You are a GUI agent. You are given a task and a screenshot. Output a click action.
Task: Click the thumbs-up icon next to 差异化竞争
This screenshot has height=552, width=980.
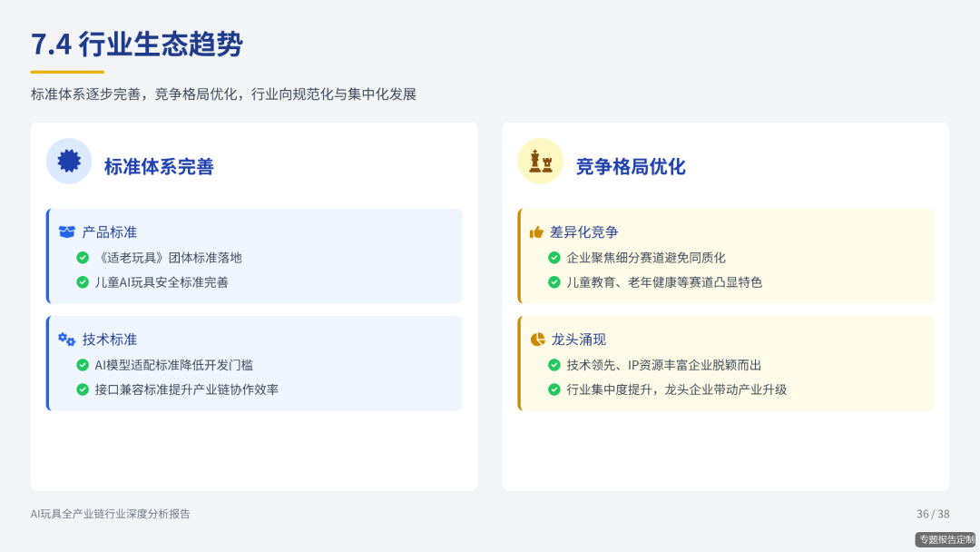pos(536,232)
